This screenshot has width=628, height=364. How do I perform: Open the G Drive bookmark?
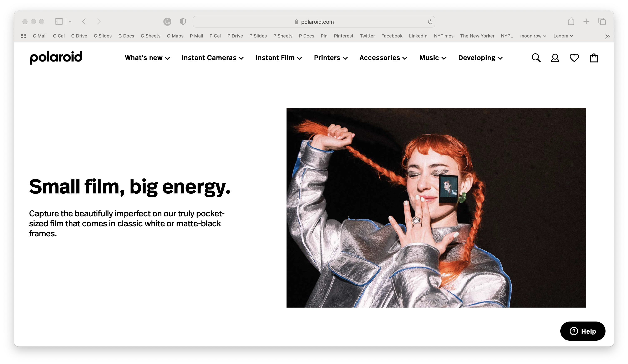(x=79, y=36)
